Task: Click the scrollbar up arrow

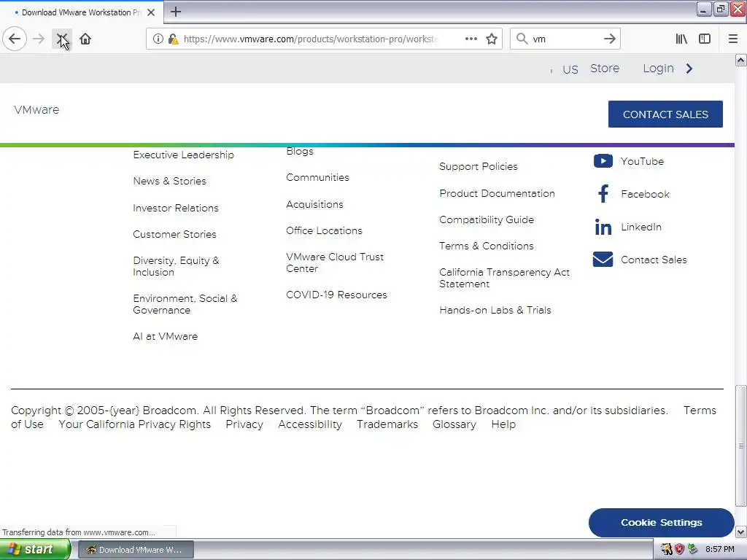Action: (741, 60)
